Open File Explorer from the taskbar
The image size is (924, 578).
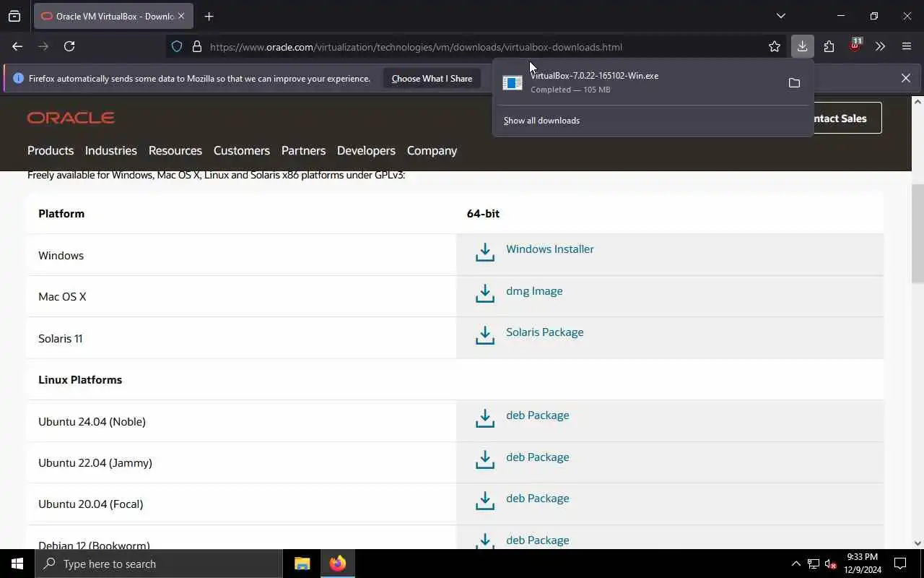[302, 564]
